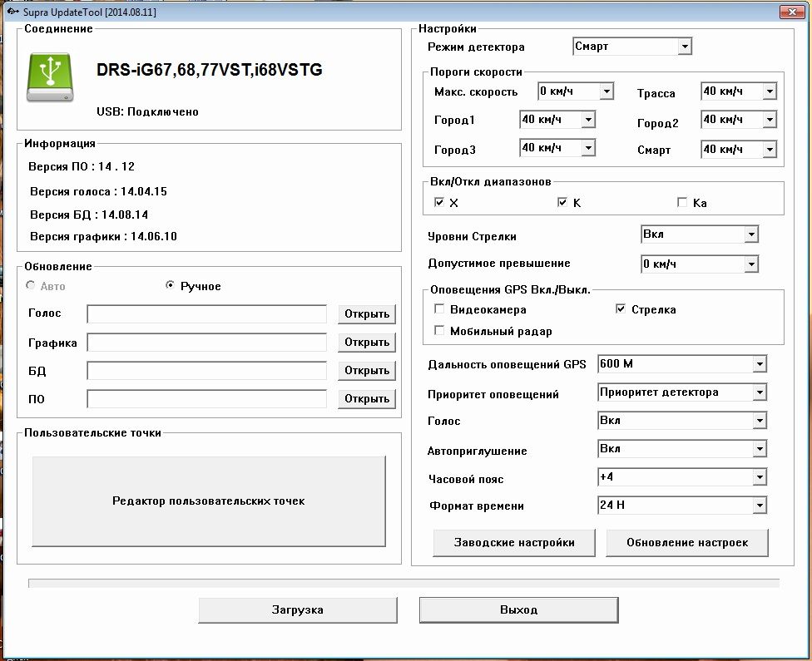The image size is (812, 661).
Task: Open the Допустимое превышение dropdown
Action: point(700,264)
